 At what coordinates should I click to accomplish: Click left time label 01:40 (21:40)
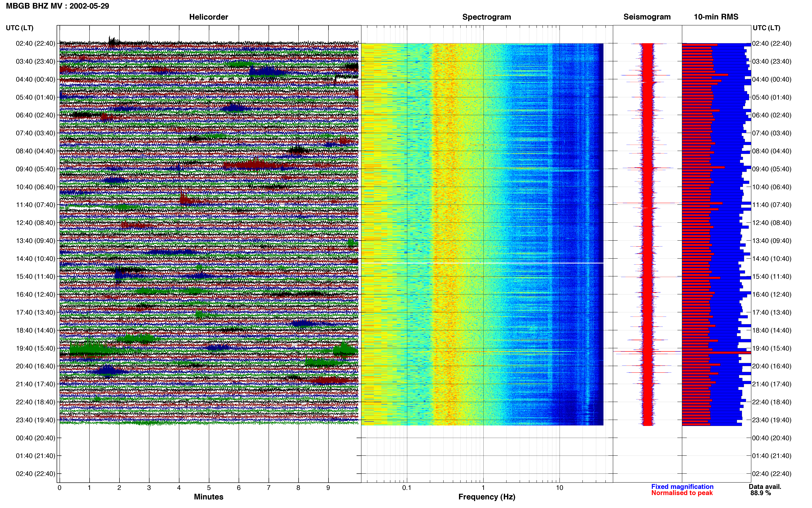coord(36,456)
